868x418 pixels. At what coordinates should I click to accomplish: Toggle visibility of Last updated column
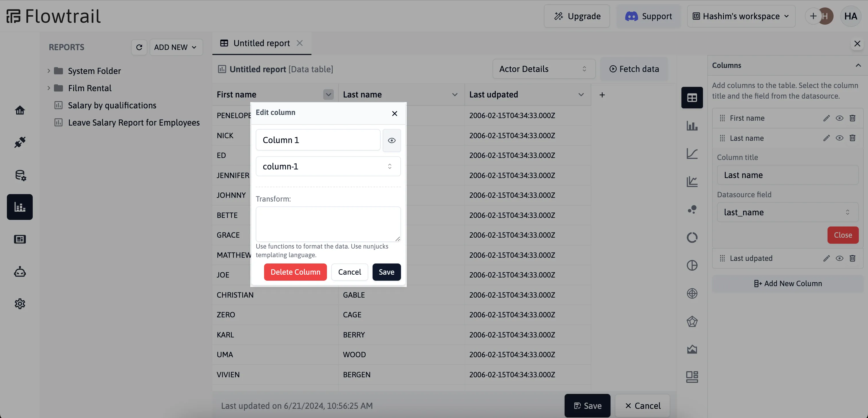tap(839, 258)
